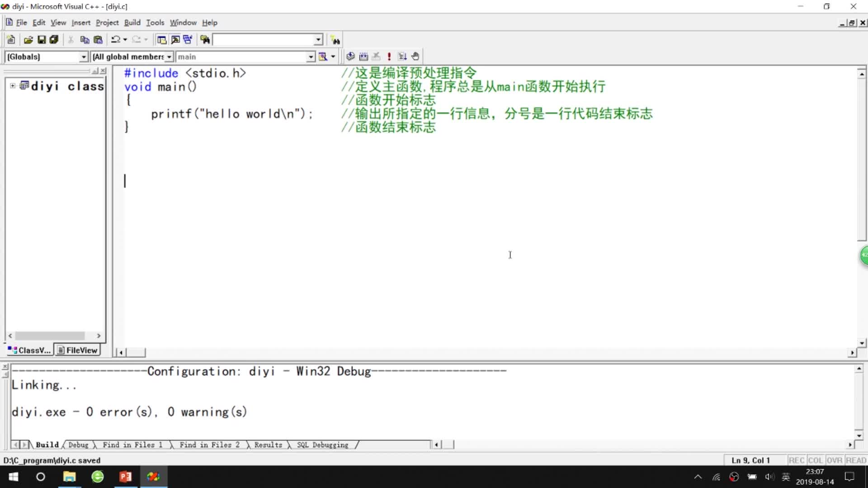Switch to Find in Files 1 output tab
The width and height of the screenshot is (868, 488).
point(132,445)
